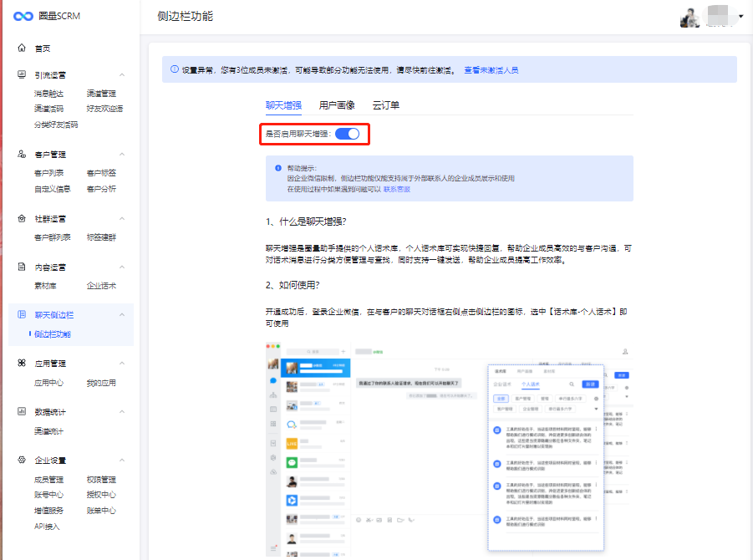Click the 圈量SCRM logo icon
This screenshot has width=753, height=560.
click(24, 17)
